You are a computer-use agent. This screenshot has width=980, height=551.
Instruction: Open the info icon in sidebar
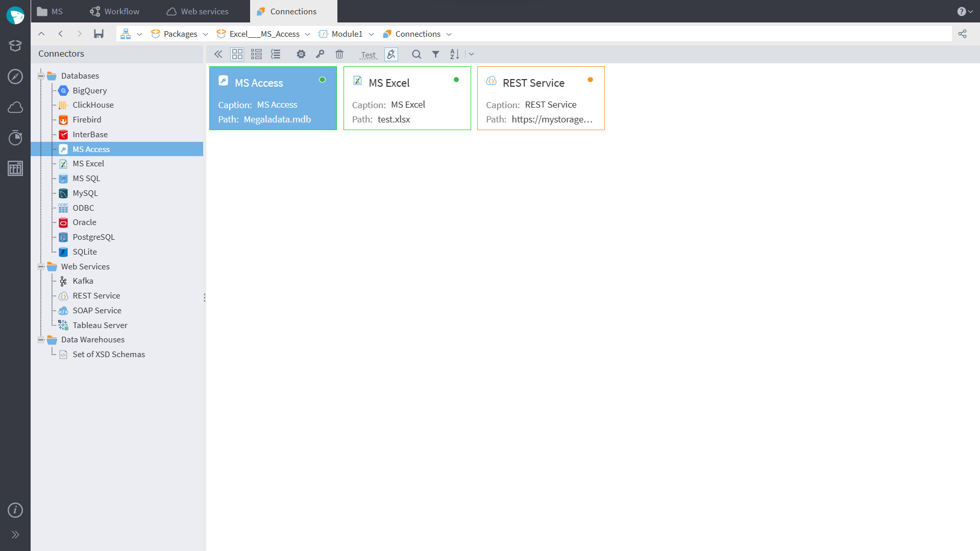[x=15, y=510]
